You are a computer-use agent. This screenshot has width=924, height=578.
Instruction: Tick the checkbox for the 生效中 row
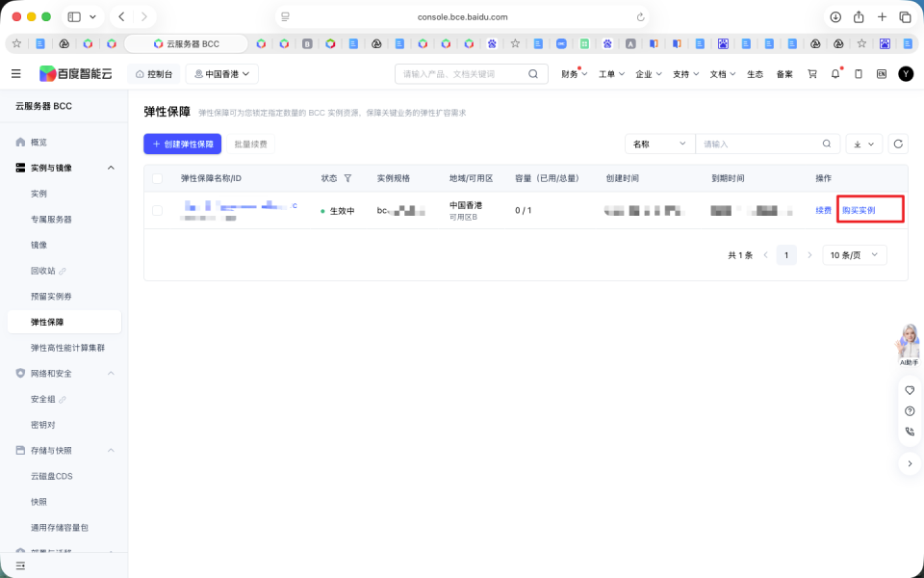pos(157,211)
